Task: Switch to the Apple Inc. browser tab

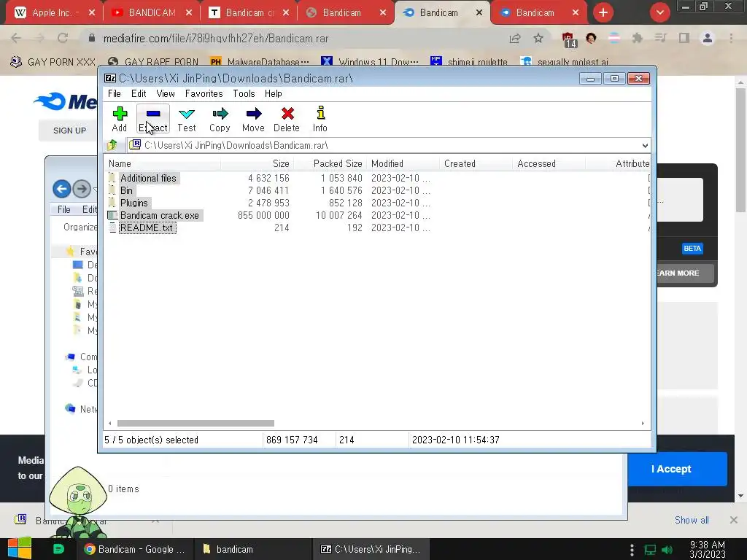Action: [x=53, y=12]
